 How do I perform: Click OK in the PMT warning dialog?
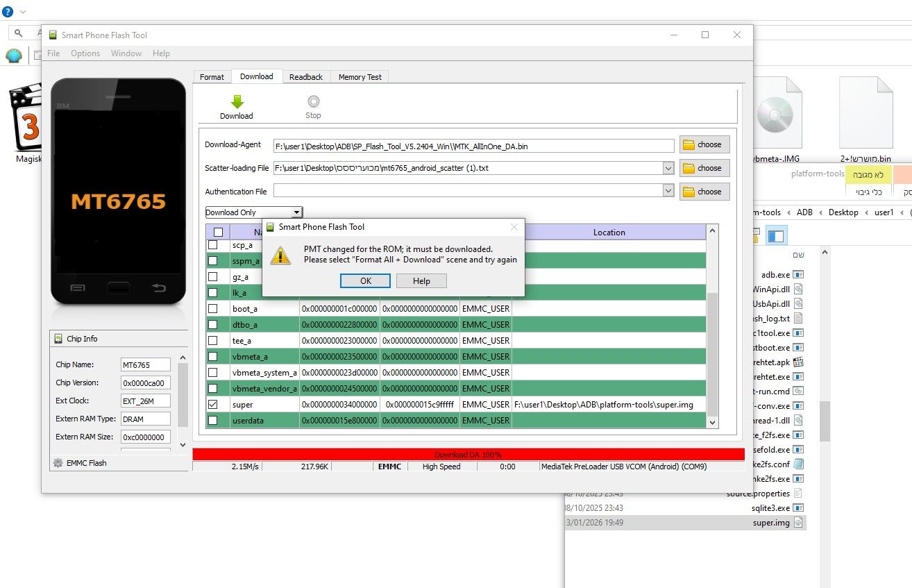(366, 281)
